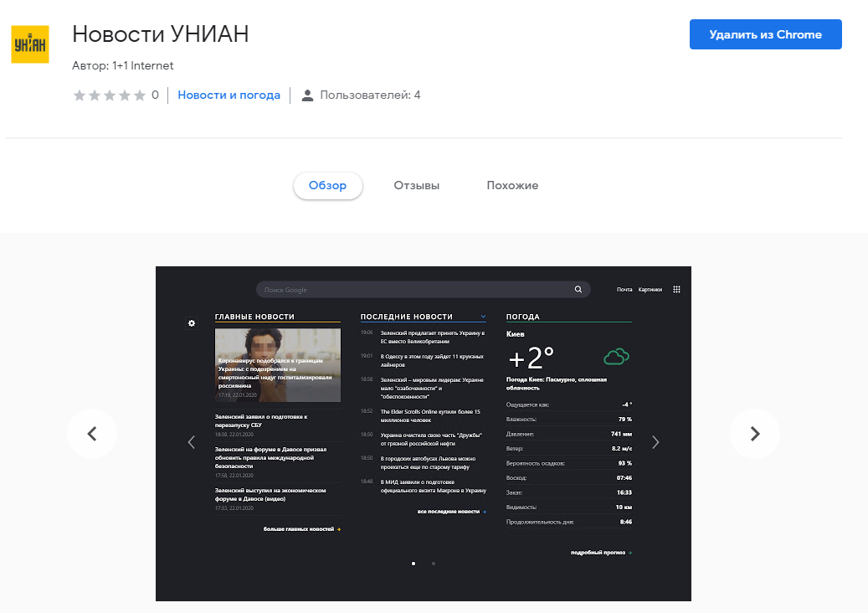Click headline Зеленский выступил на экономическом форуме
868x613 pixels.
click(270, 494)
